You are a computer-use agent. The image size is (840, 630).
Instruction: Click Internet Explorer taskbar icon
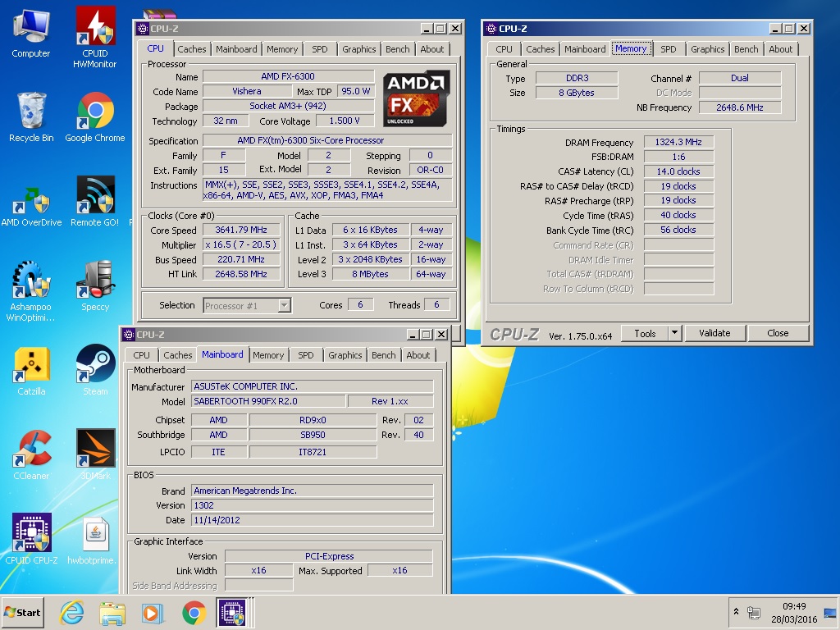point(71,612)
